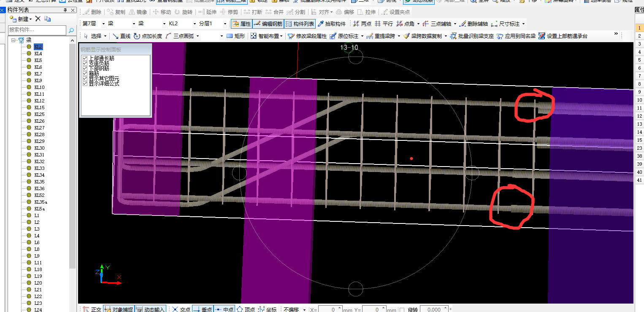Click the 拾取构件 pick component tool
644x312 pixels.
pos(332,24)
